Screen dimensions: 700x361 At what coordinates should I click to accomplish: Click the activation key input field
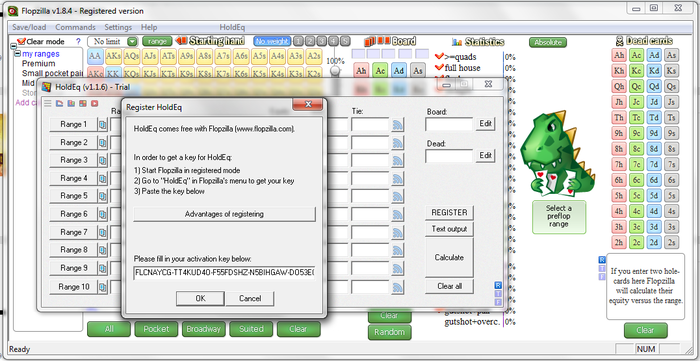(224, 272)
